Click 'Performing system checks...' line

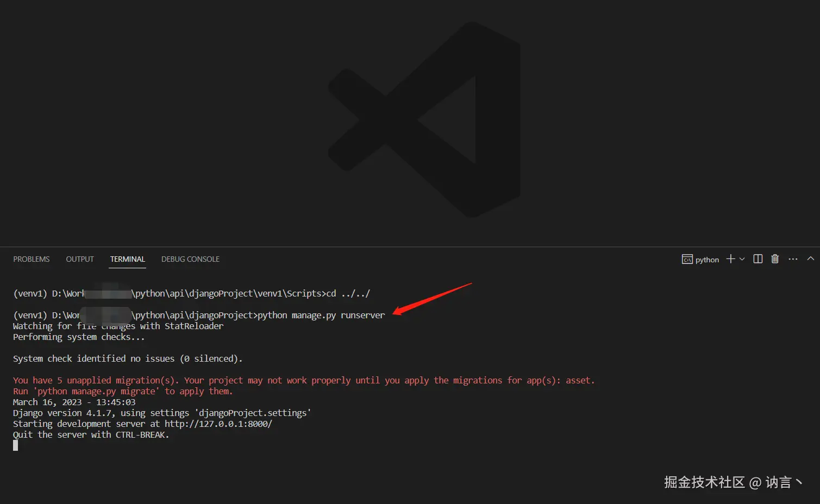pyautogui.click(x=79, y=337)
